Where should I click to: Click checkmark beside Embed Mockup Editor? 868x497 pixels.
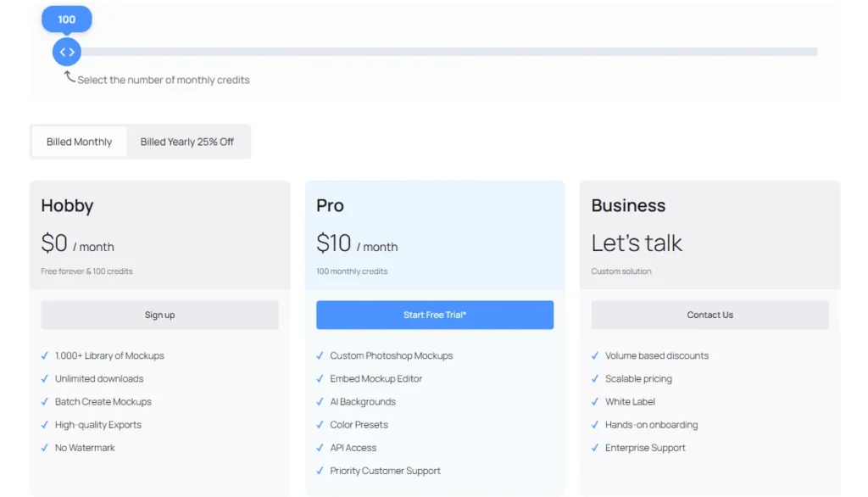pyautogui.click(x=320, y=379)
